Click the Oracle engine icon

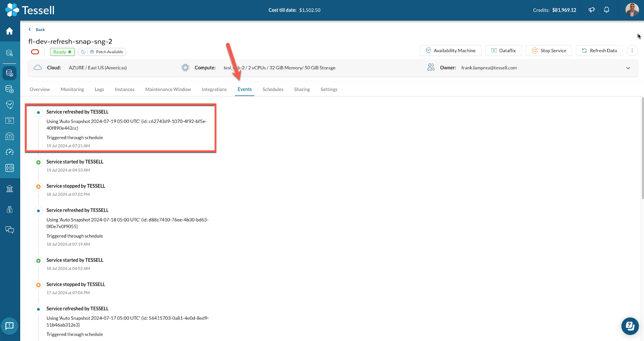pos(35,52)
